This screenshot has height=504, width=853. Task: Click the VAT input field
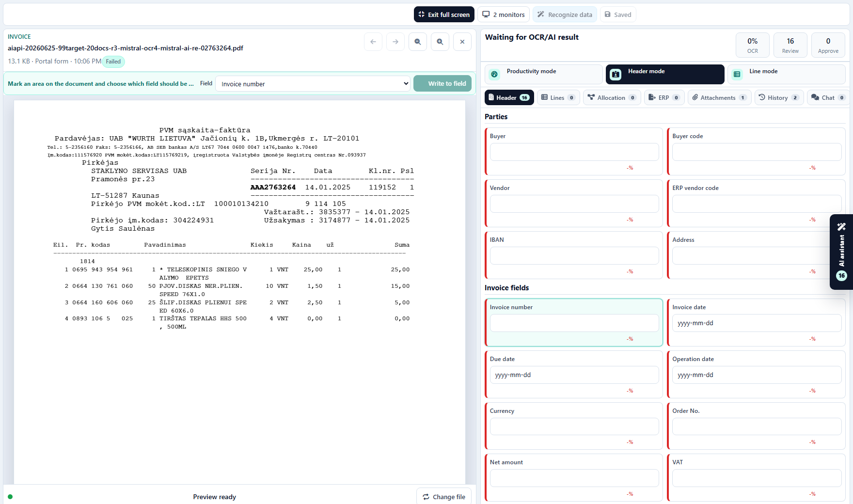tap(757, 478)
